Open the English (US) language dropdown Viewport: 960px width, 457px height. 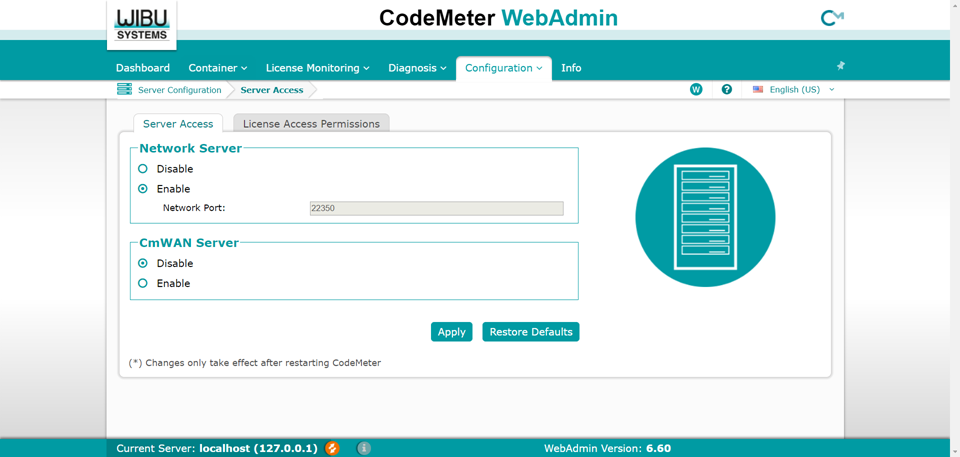794,89
